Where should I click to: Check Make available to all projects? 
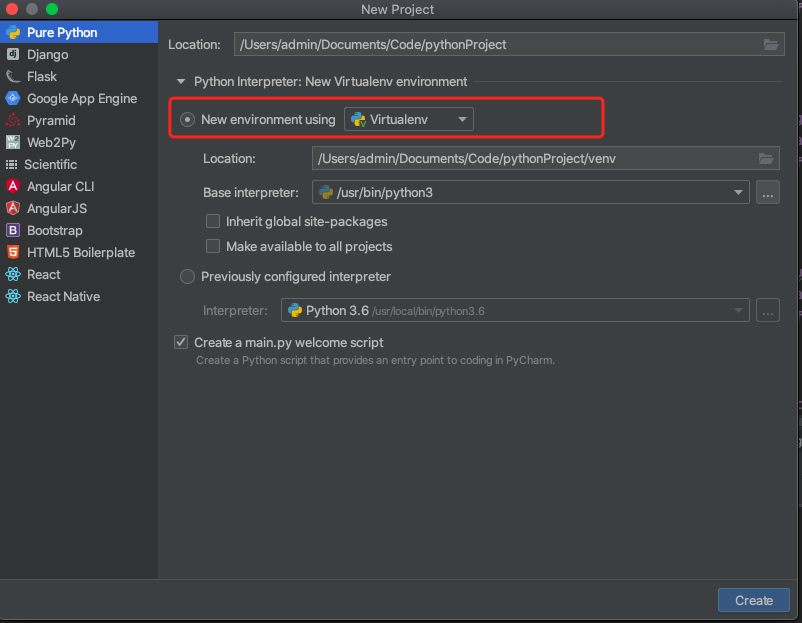(x=213, y=246)
